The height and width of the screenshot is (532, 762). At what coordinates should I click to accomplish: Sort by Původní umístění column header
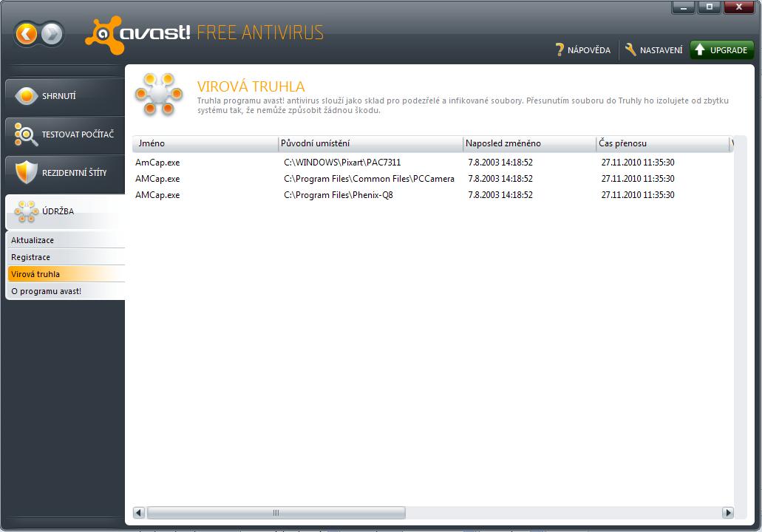point(370,143)
